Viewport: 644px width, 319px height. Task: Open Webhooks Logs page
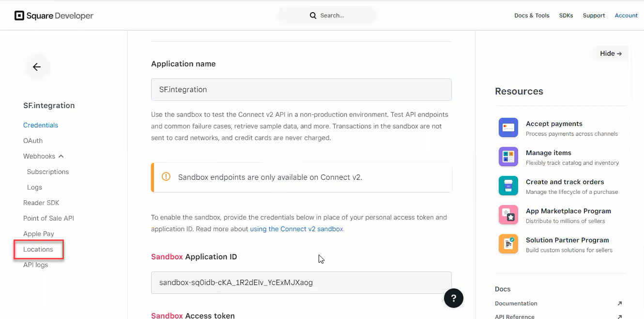pyautogui.click(x=34, y=187)
